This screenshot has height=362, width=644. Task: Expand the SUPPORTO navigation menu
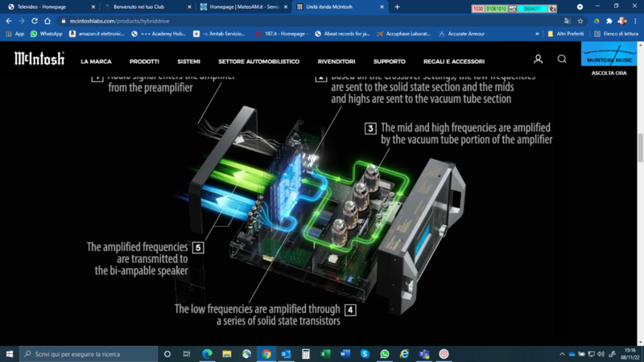point(389,61)
